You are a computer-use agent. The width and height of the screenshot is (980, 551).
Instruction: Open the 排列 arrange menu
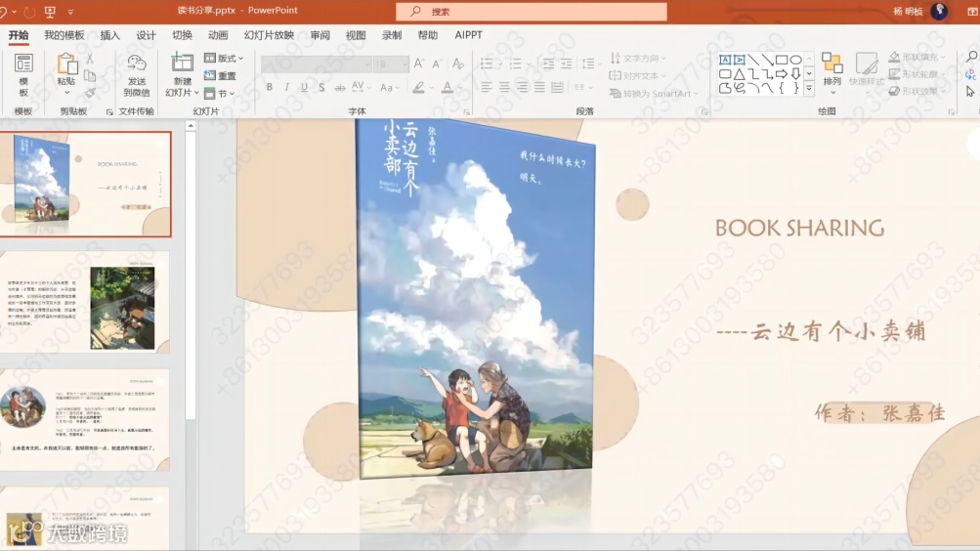pyautogui.click(x=831, y=73)
